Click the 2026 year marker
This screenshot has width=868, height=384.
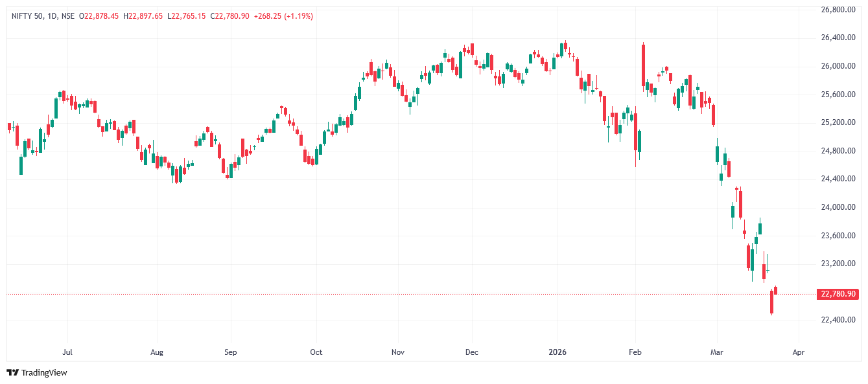pyautogui.click(x=557, y=352)
